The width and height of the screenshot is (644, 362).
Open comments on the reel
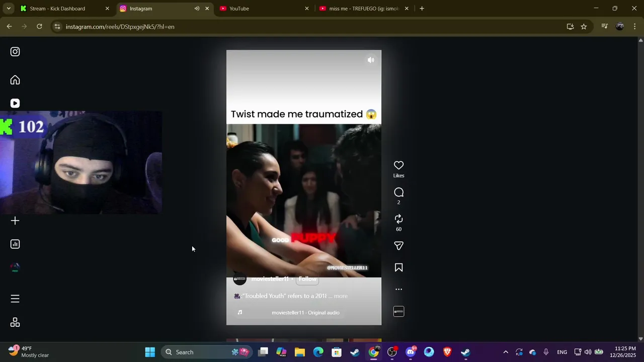coord(398,192)
